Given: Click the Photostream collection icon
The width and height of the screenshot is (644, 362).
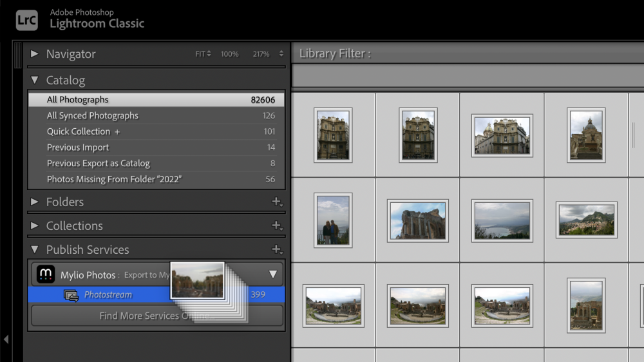Looking at the screenshot, I should 71,295.
